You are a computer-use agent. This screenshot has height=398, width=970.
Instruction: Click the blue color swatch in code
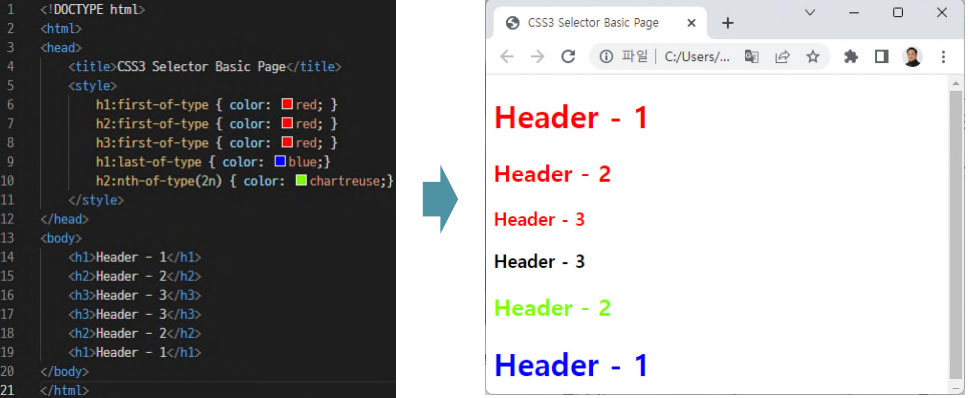pos(280,162)
